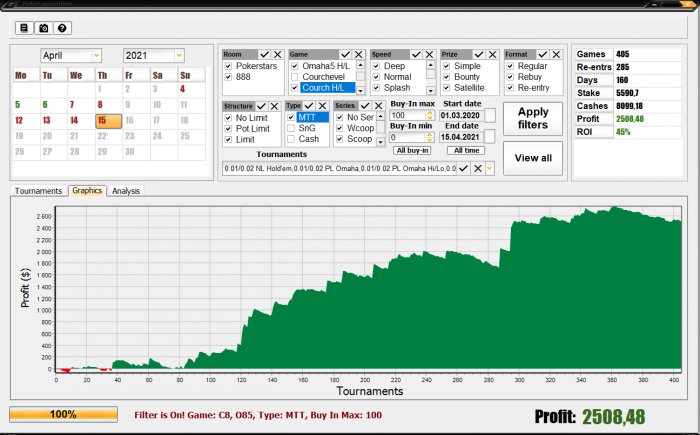Click Speed list scroll-down arrow

[430, 91]
